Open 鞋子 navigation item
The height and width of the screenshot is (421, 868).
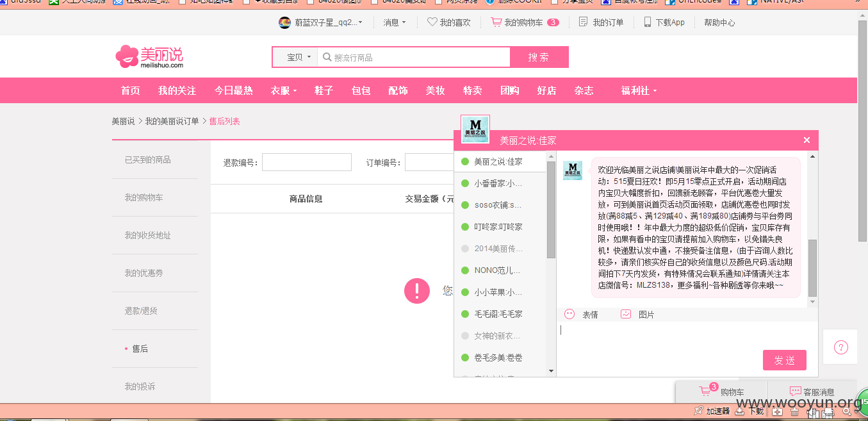pyautogui.click(x=324, y=90)
